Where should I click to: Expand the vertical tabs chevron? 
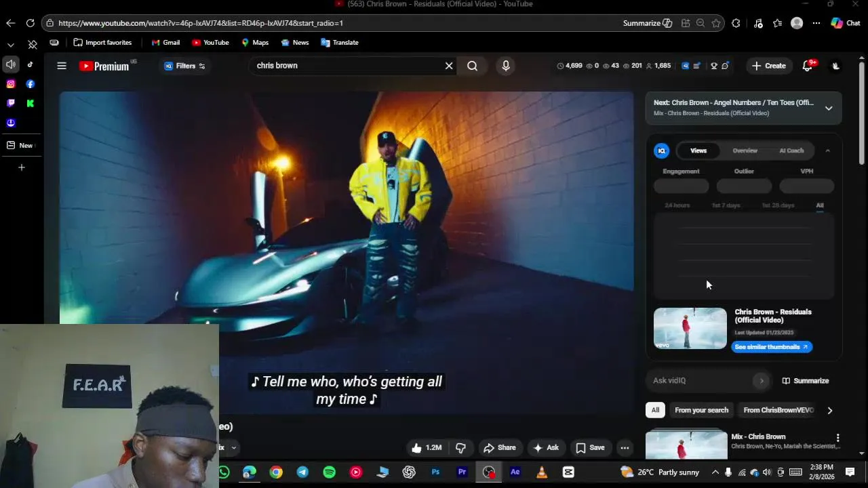(x=10, y=45)
